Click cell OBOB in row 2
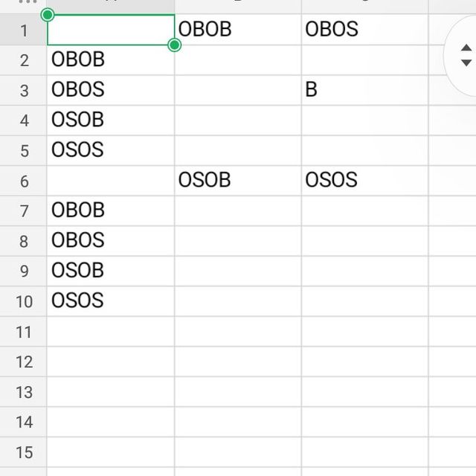The image size is (476, 476). pos(111,60)
